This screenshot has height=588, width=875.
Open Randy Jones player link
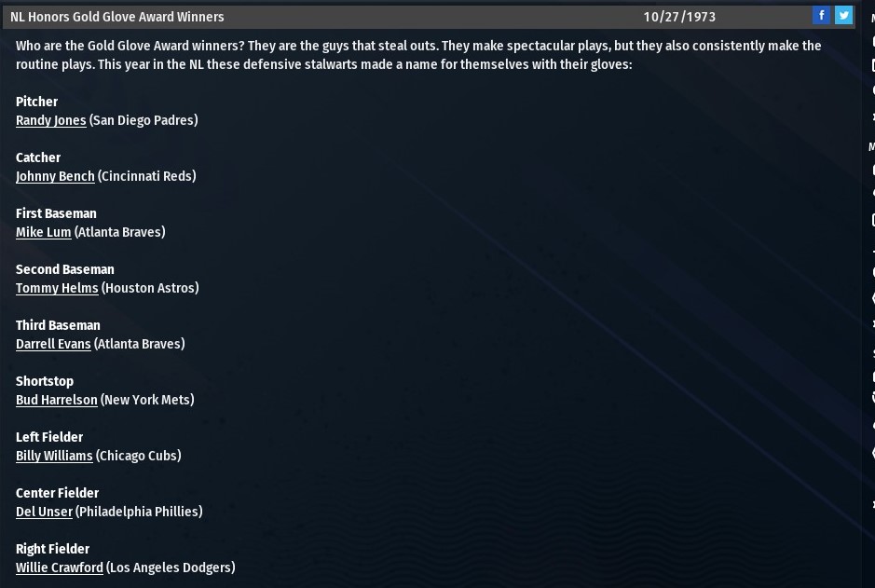click(x=50, y=120)
